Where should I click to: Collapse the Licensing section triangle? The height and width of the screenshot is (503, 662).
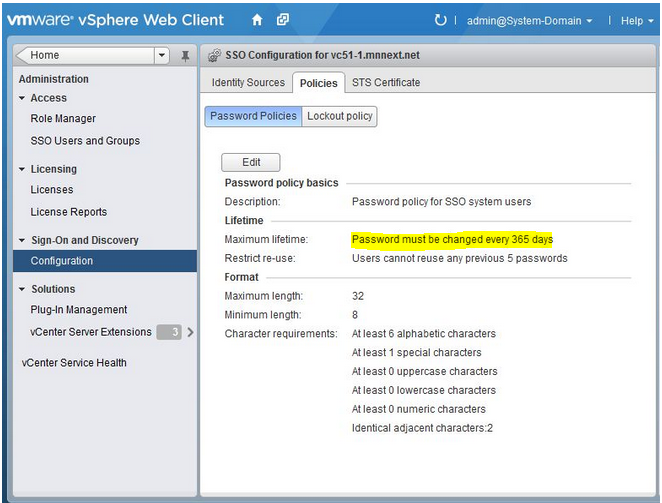click(22, 169)
